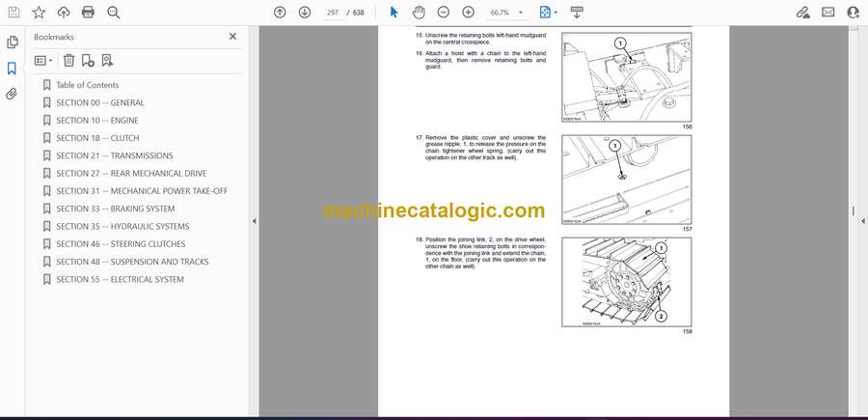Find the current bookmark icon
Viewport: 868px width, 420px height.
(107, 61)
